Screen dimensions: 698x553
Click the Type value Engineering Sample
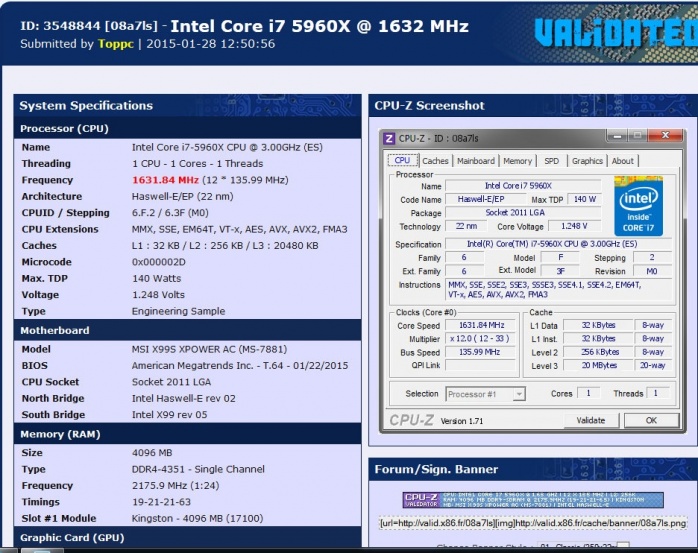click(x=179, y=311)
